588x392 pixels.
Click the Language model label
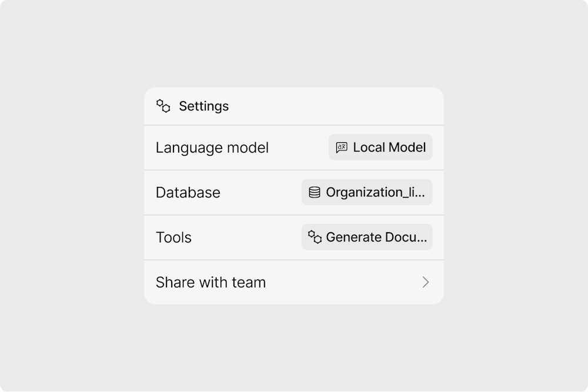click(x=212, y=148)
